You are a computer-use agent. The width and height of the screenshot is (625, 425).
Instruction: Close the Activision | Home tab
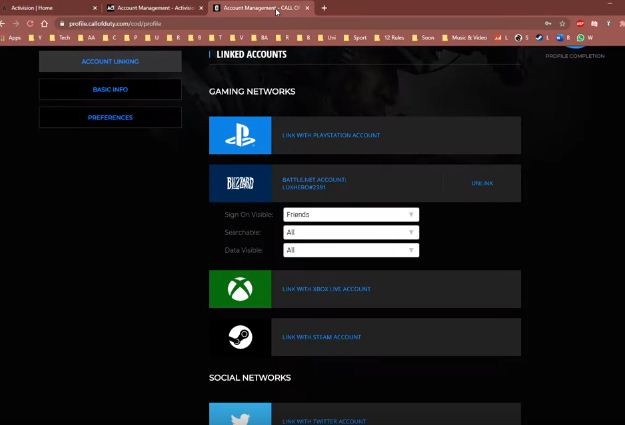coord(95,8)
